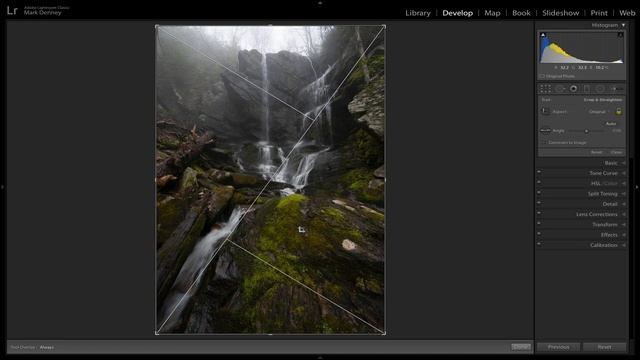Click the highlight clipping indicator in histogram
This screenshot has height=360, width=640.
pos(620,35)
